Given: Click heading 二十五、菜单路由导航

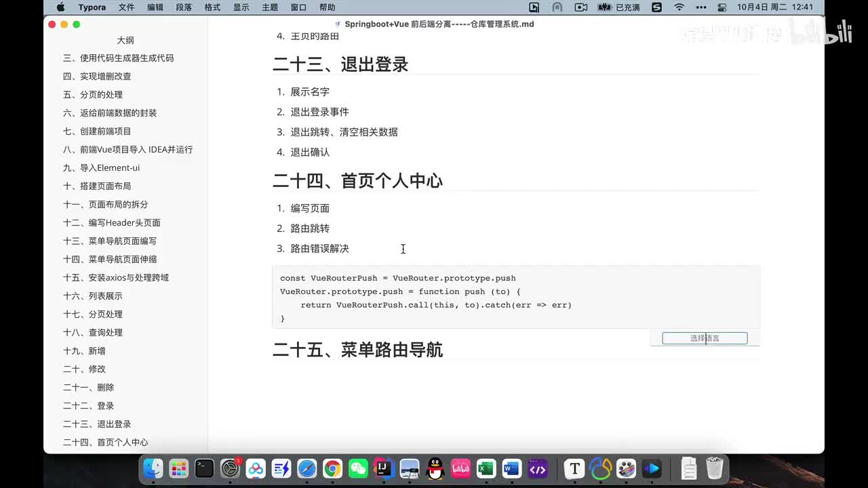Looking at the screenshot, I should coord(357,350).
